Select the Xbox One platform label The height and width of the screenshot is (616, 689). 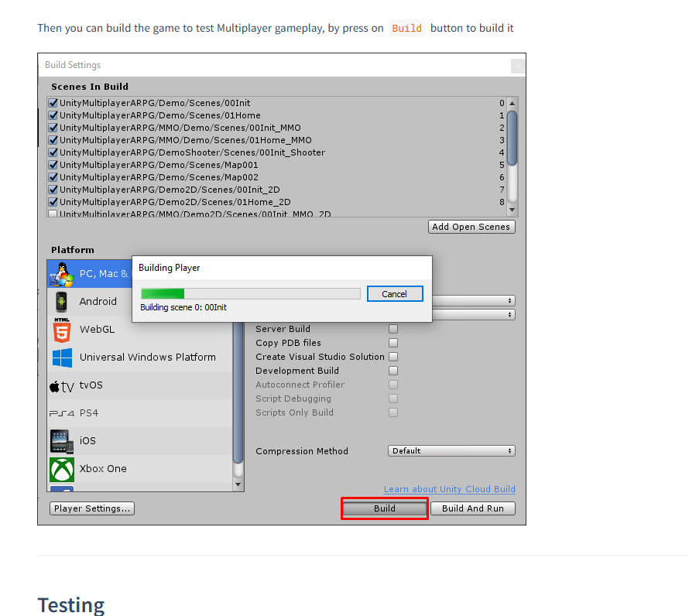pyautogui.click(x=103, y=469)
